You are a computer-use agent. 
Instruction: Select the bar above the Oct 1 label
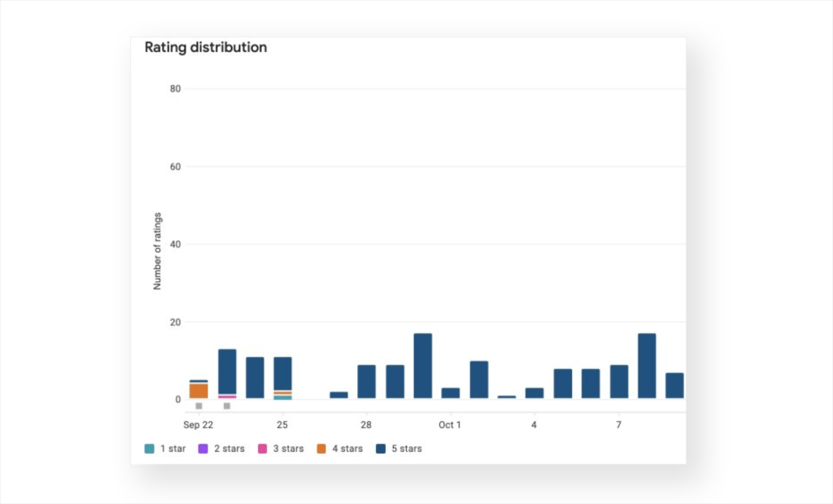click(x=451, y=393)
